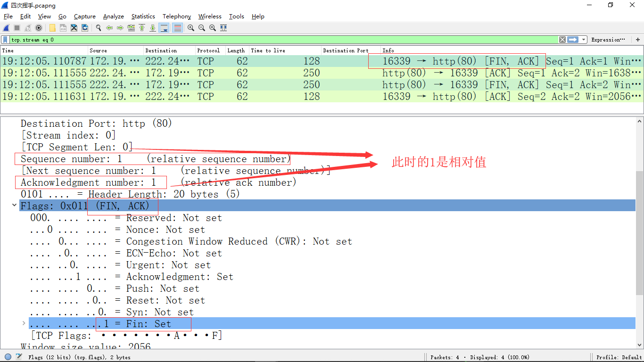The image size is (644, 362).
Task: Open the Analyze menu
Action: 114,16
